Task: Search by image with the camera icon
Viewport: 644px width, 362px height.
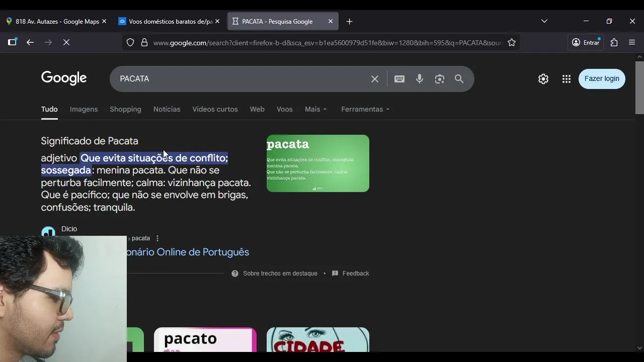Action: (x=440, y=79)
